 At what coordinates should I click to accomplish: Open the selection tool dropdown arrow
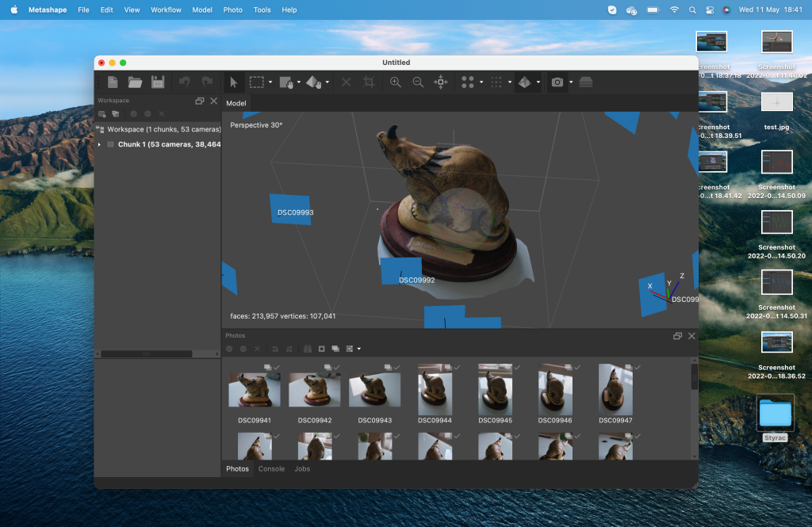click(x=270, y=82)
